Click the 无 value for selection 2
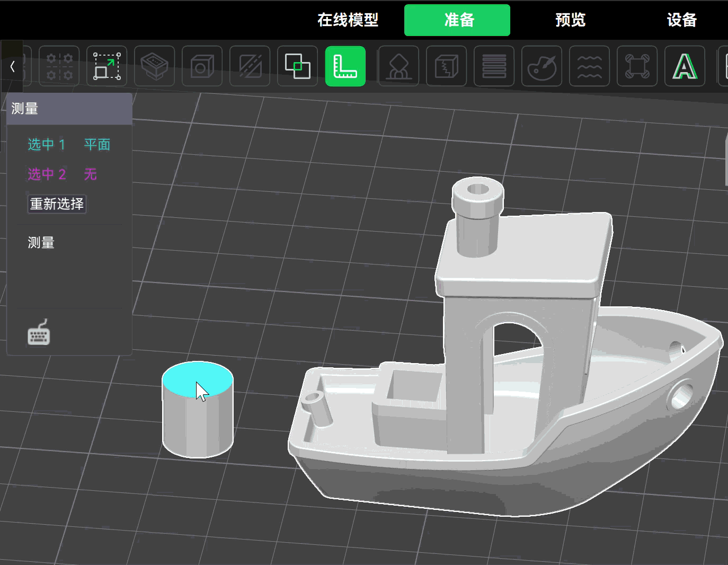Viewport: 728px width, 565px height. (x=91, y=174)
